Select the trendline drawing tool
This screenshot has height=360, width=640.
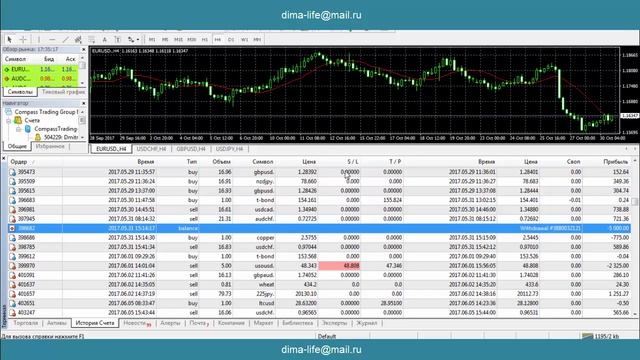65,40
